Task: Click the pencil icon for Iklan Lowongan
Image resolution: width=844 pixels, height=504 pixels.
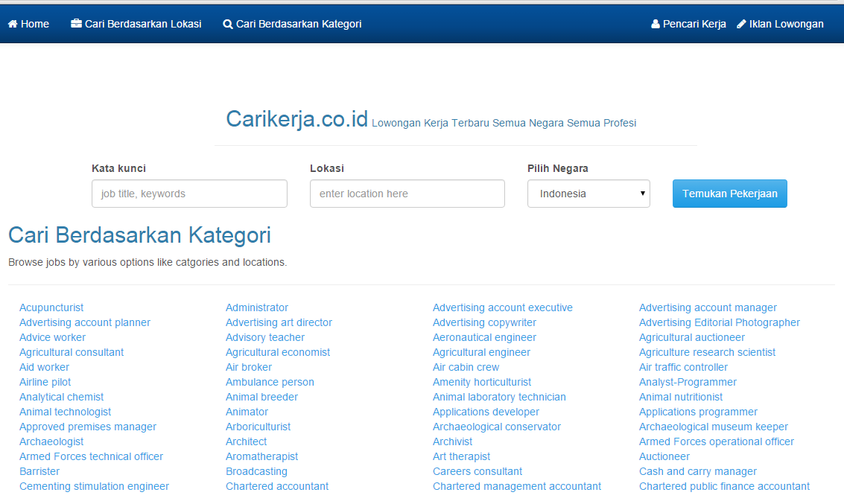Action: (x=741, y=24)
